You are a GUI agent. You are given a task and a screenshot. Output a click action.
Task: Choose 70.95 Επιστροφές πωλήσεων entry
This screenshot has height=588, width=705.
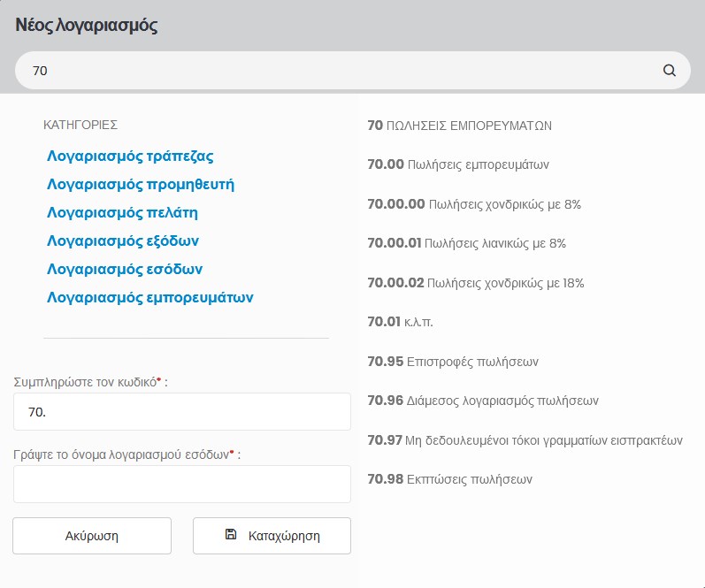[453, 362]
